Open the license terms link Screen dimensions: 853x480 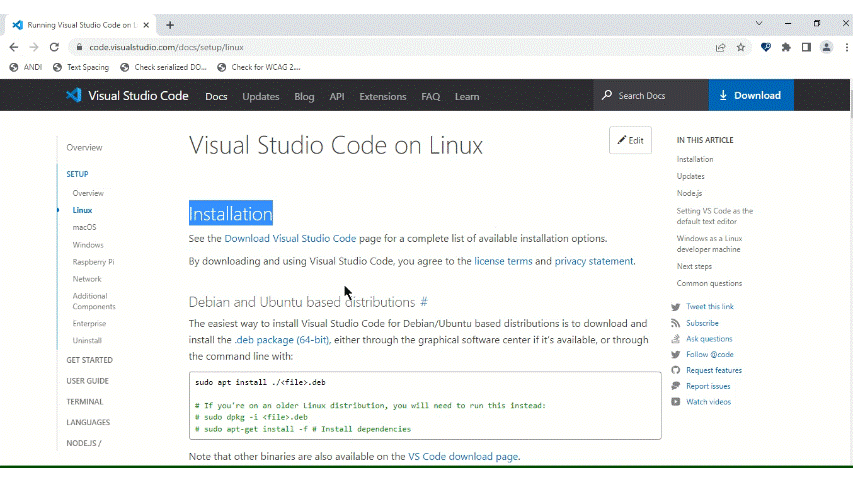pyautogui.click(x=503, y=261)
